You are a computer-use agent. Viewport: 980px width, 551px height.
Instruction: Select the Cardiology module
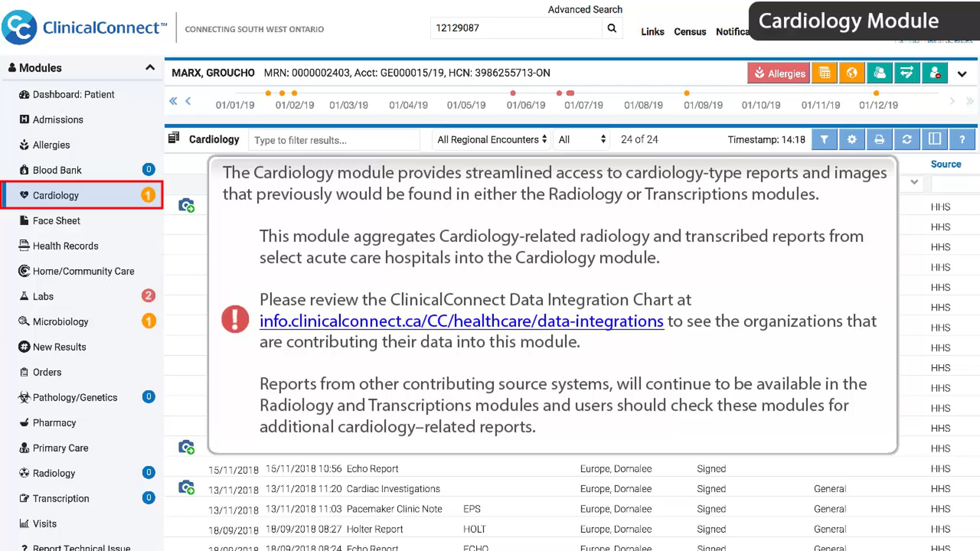pyautogui.click(x=82, y=195)
